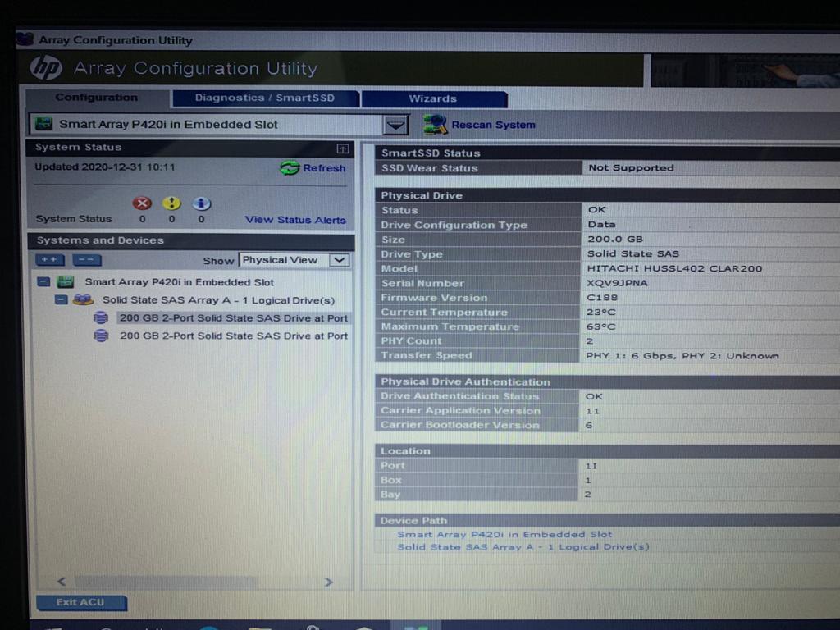Click the Physical Drive Authentication section header
840x630 pixels.
coord(608,381)
